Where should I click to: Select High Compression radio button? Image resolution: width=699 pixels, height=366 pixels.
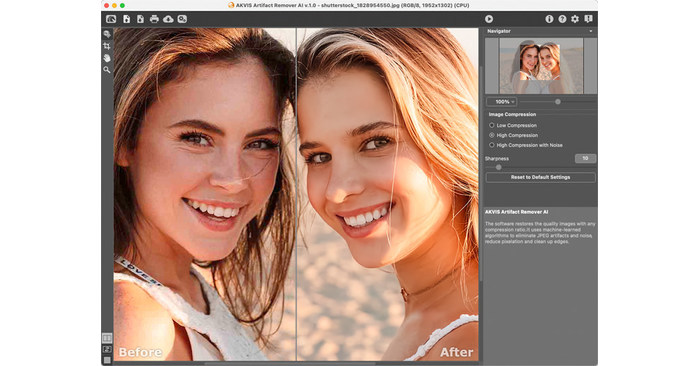(492, 135)
